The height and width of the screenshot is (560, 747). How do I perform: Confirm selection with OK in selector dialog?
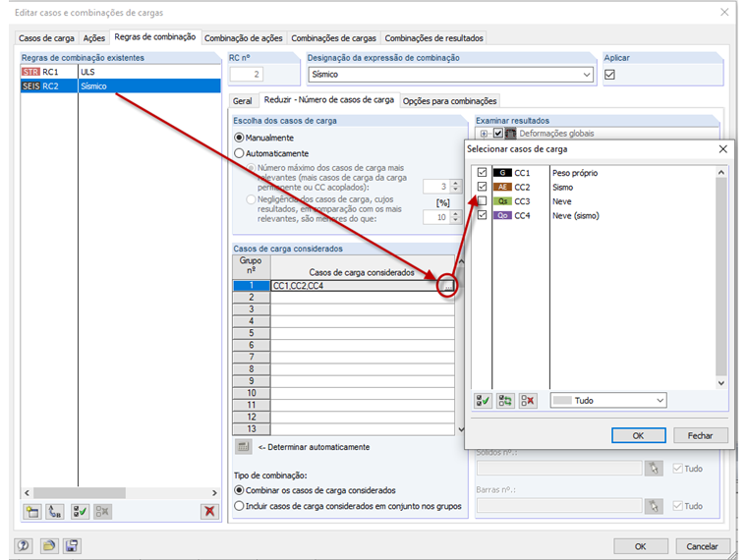point(638,435)
